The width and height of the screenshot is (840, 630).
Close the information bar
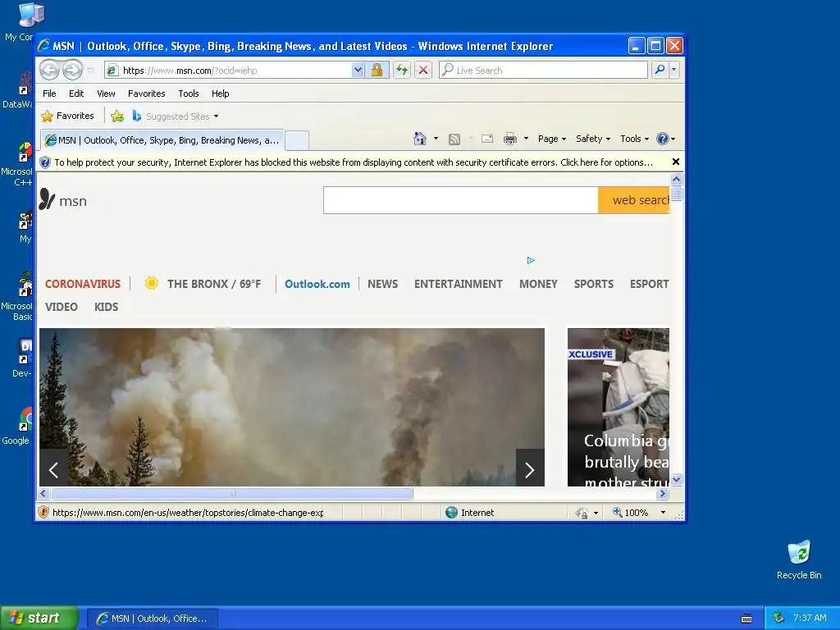pos(676,162)
